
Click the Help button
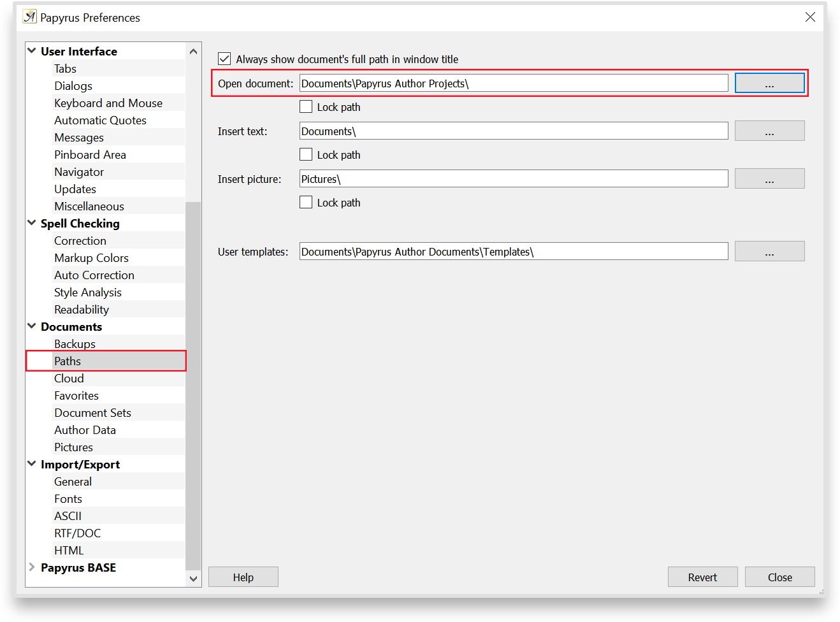click(243, 577)
